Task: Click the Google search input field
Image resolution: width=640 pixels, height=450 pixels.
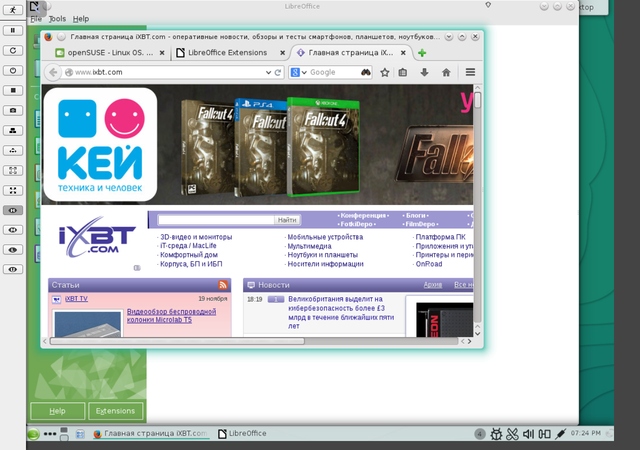Action: click(334, 72)
